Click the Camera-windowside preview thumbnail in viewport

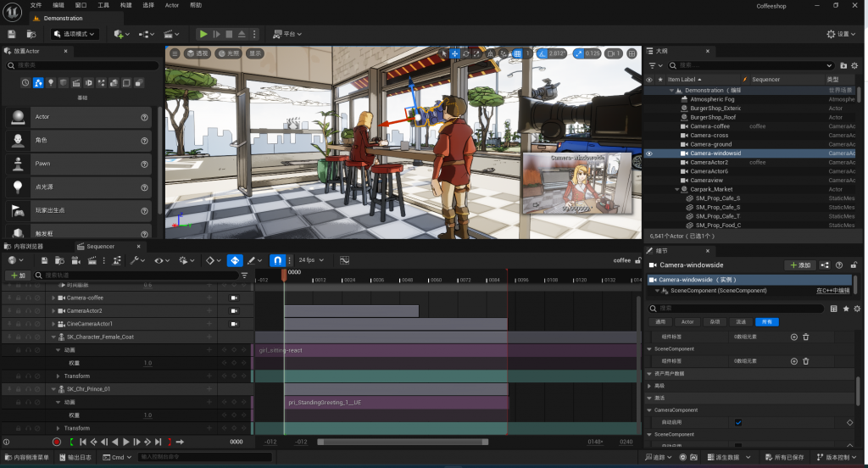click(577, 183)
